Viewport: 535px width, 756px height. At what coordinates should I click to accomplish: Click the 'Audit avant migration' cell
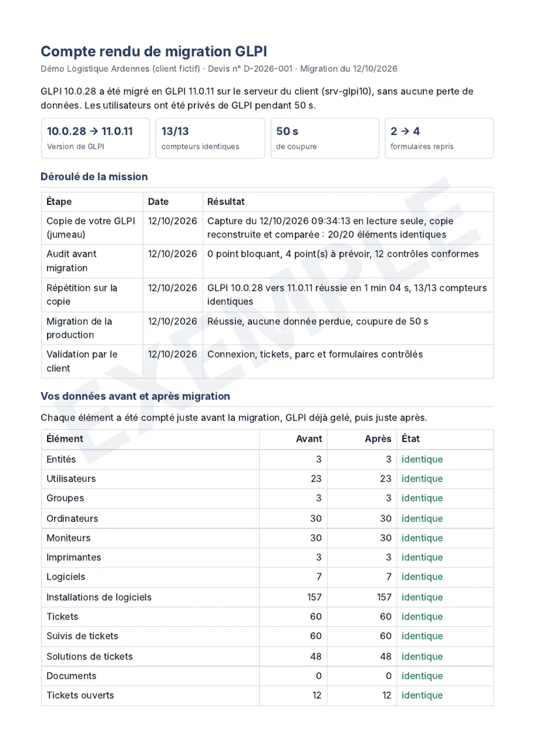91,261
